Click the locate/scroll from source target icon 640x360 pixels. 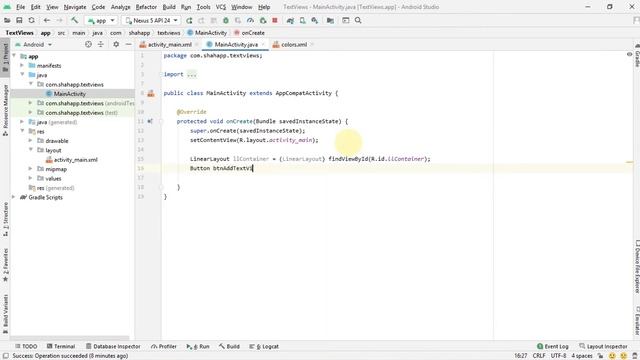[88, 44]
